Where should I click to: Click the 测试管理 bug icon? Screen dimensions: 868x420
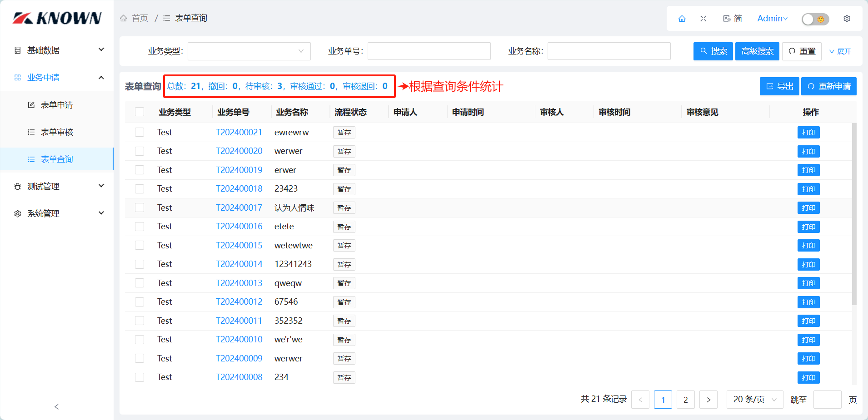(18, 186)
